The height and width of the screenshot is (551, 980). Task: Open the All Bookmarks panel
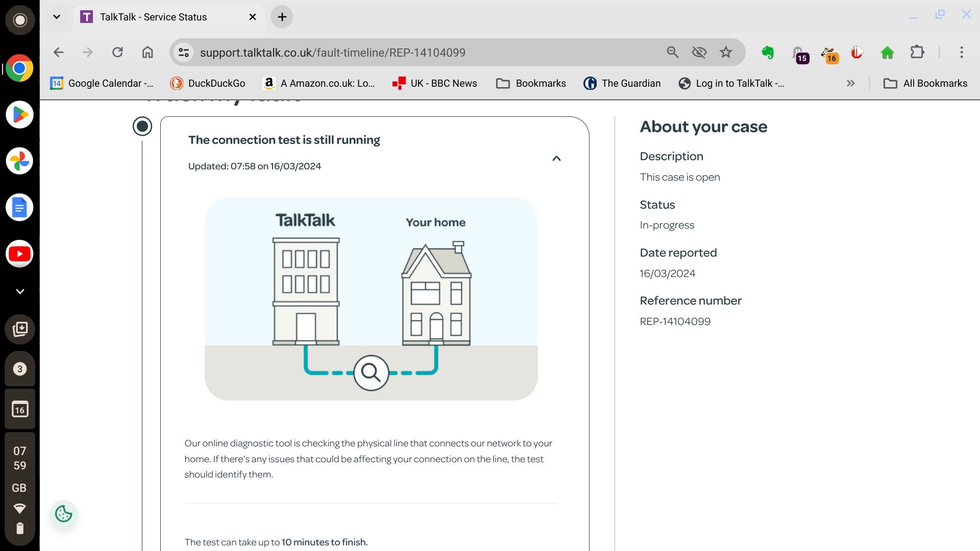[925, 83]
